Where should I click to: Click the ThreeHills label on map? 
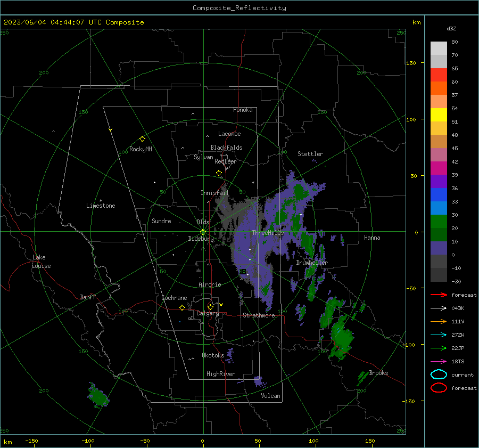coord(268,233)
